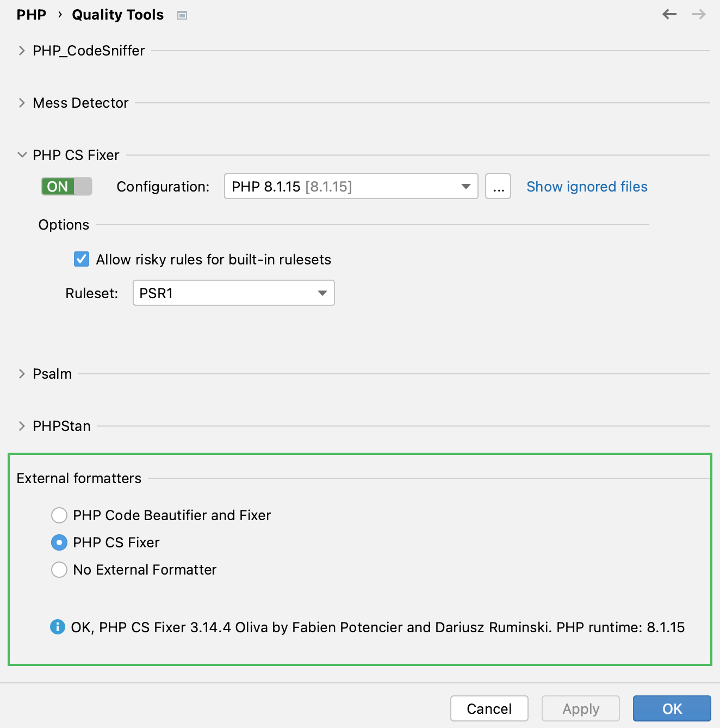Collapse the PHP CS Fixer section
Viewport: 720px width, 728px height.
click(22, 155)
